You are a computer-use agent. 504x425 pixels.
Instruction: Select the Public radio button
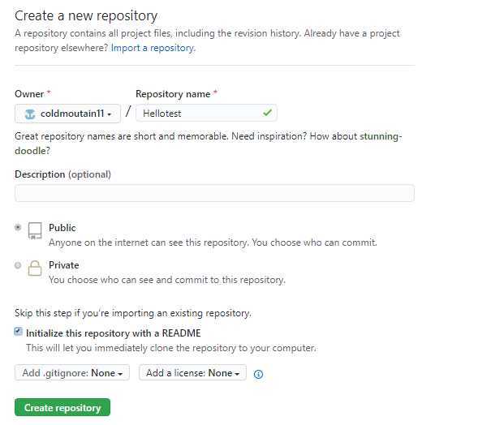[18, 227]
